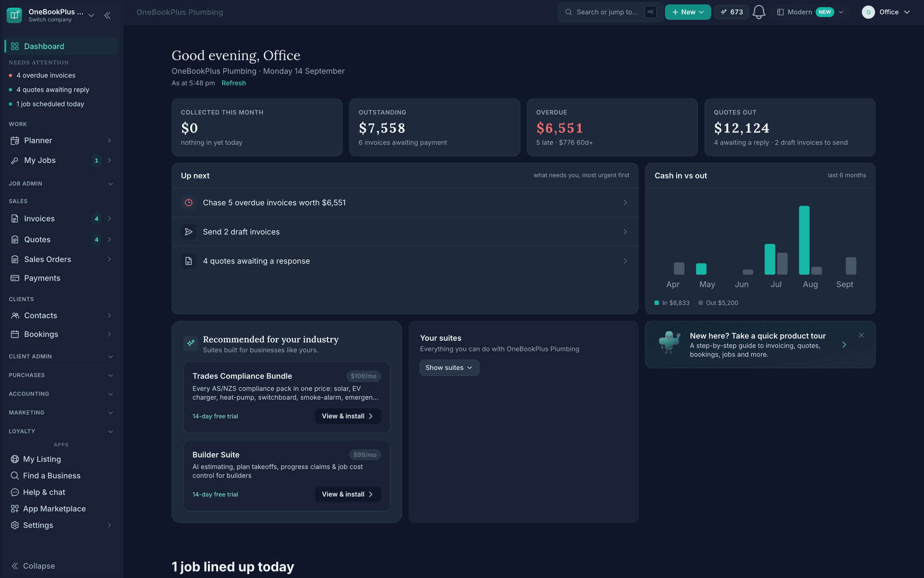The height and width of the screenshot is (578, 924).
Task: Click the send paper-plane icon in Up next
Action: click(189, 232)
